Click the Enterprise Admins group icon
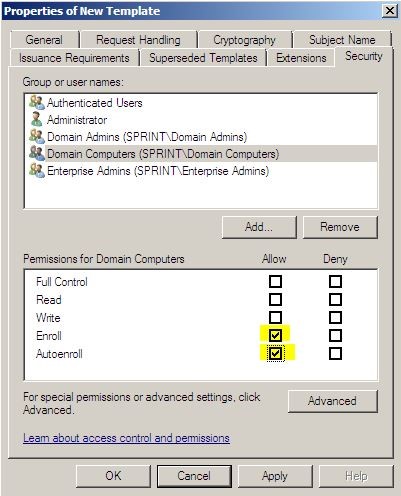This screenshot has height=496, width=401. (37, 171)
